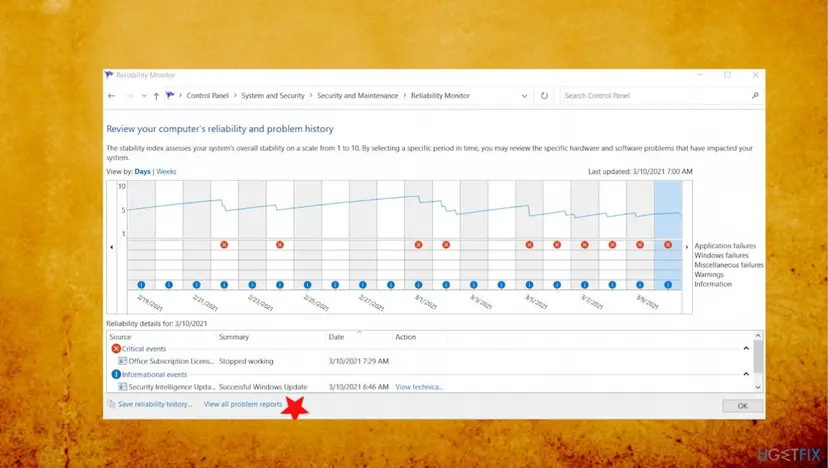Move the chart to later dates with right arrow
This screenshot has height=468, width=828.
point(686,247)
